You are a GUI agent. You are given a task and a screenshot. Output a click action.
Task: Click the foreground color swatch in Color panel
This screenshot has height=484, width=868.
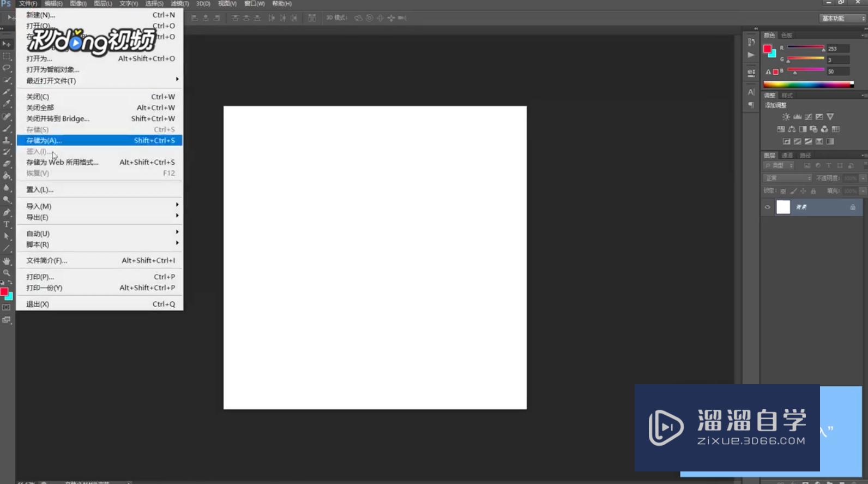[x=767, y=49]
